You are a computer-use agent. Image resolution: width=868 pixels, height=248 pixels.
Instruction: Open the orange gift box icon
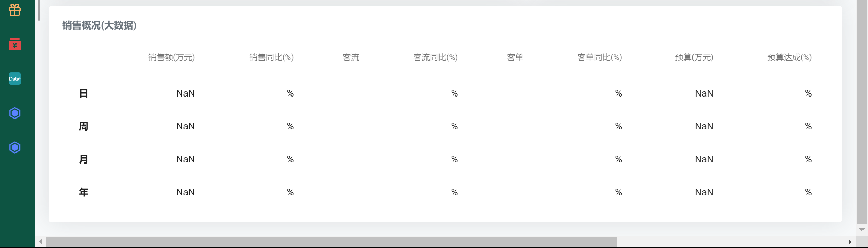pyautogui.click(x=15, y=10)
